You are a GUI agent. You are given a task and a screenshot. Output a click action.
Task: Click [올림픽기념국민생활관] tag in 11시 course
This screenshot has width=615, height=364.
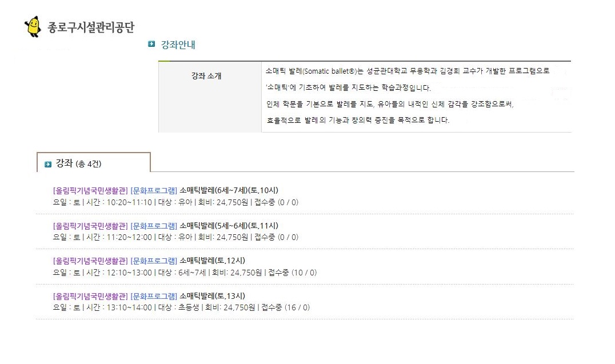coord(90,226)
